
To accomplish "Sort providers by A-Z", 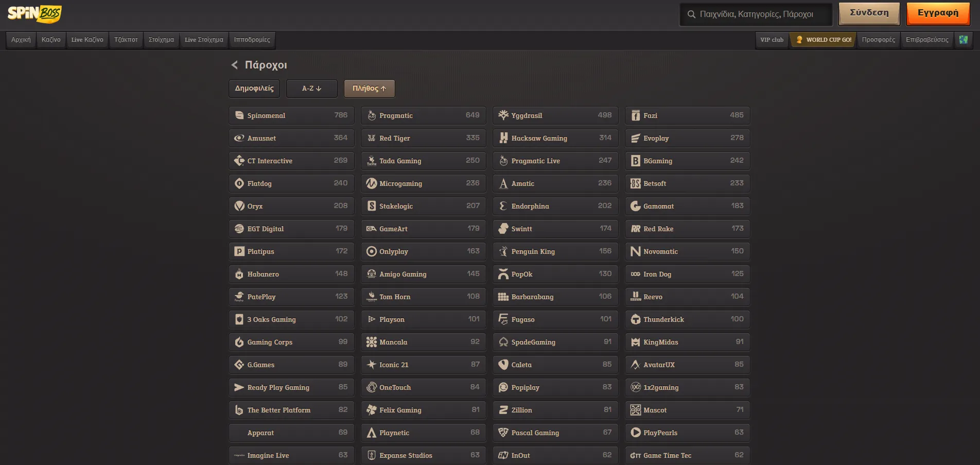I will [312, 89].
